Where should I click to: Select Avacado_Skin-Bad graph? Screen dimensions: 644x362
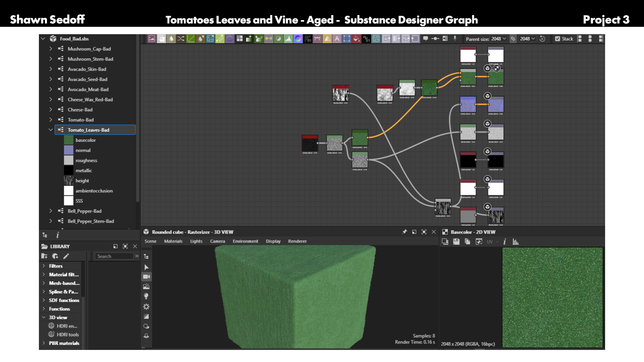pos(87,69)
